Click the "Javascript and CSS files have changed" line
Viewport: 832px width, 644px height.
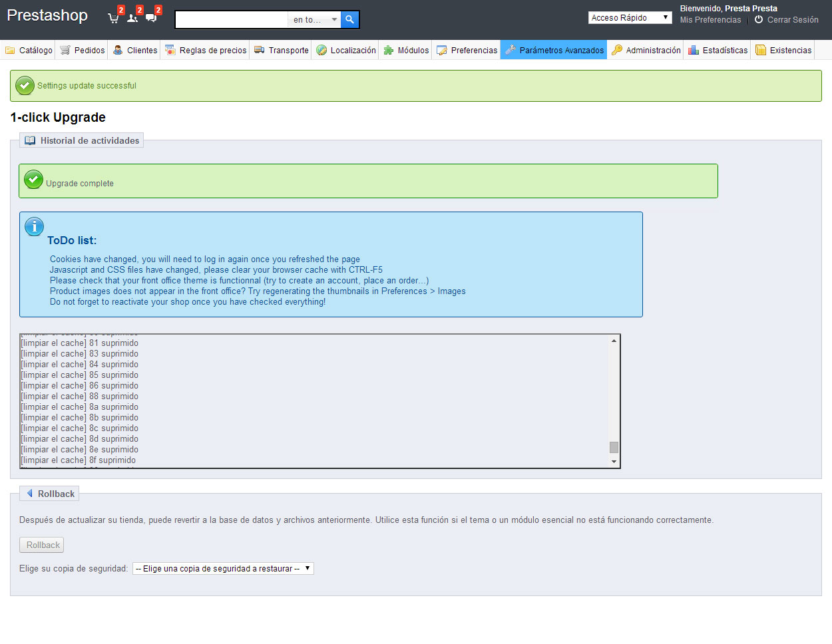click(x=216, y=270)
